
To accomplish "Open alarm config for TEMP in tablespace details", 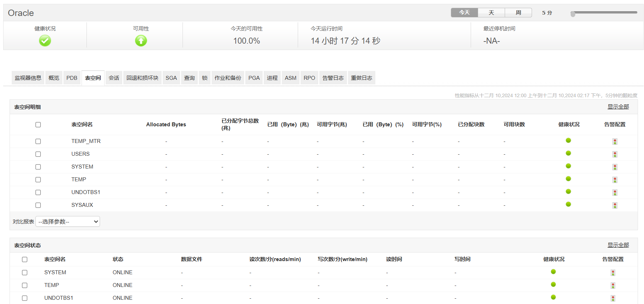I will [x=615, y=180].
